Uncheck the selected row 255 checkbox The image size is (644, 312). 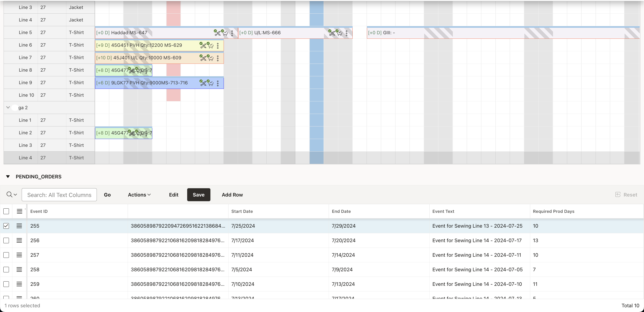(x=6, y=226)
